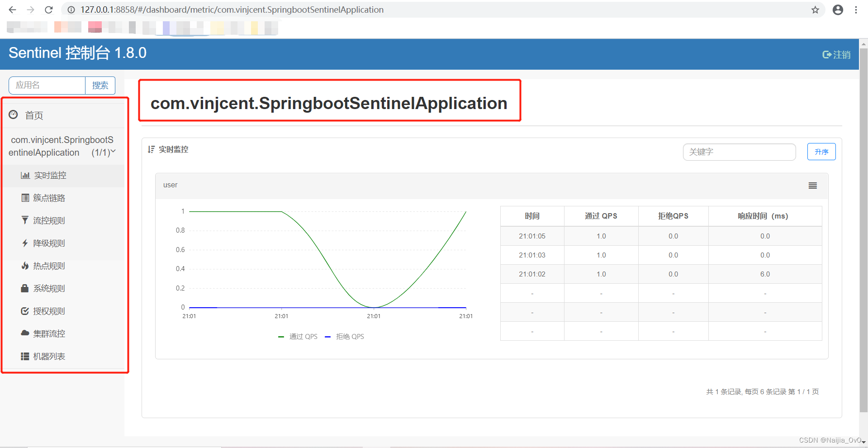This screenshot has width=868, height=448.
Task: Select the 21:01:05 time cell
Action: [532, 236]
